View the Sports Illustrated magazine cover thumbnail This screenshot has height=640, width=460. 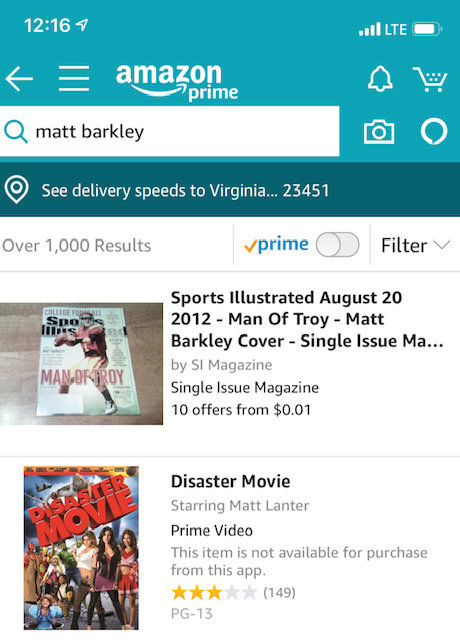[81, 364]
